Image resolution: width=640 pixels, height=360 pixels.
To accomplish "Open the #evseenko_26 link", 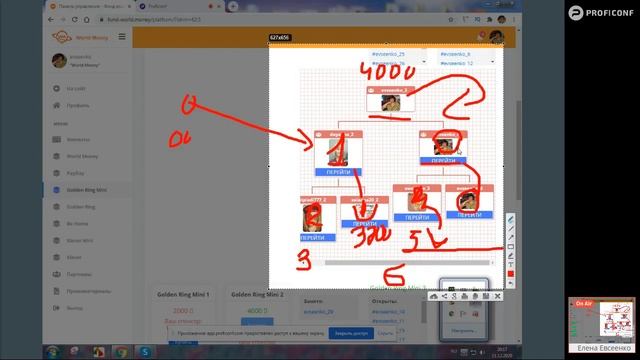I will tap(388, 64).
